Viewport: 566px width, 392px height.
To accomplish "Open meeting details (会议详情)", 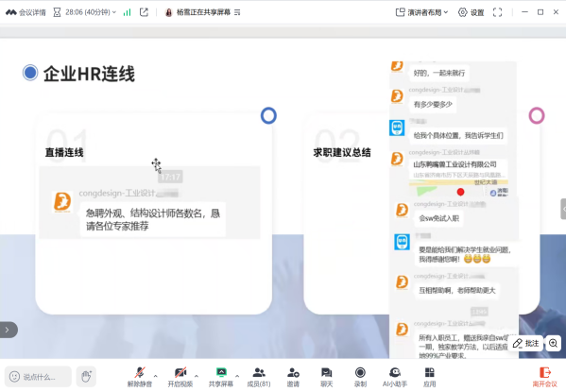I will (26, 12).
